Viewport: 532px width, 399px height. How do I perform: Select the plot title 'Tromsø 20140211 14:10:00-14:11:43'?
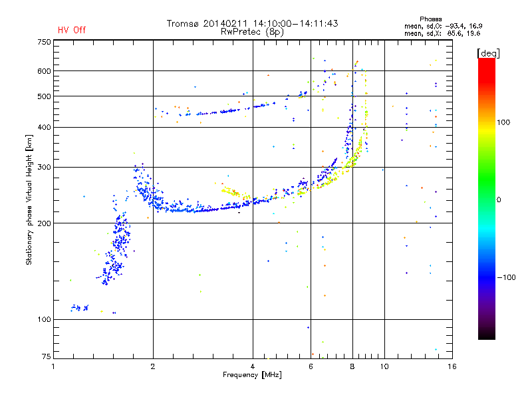[252, 23]
